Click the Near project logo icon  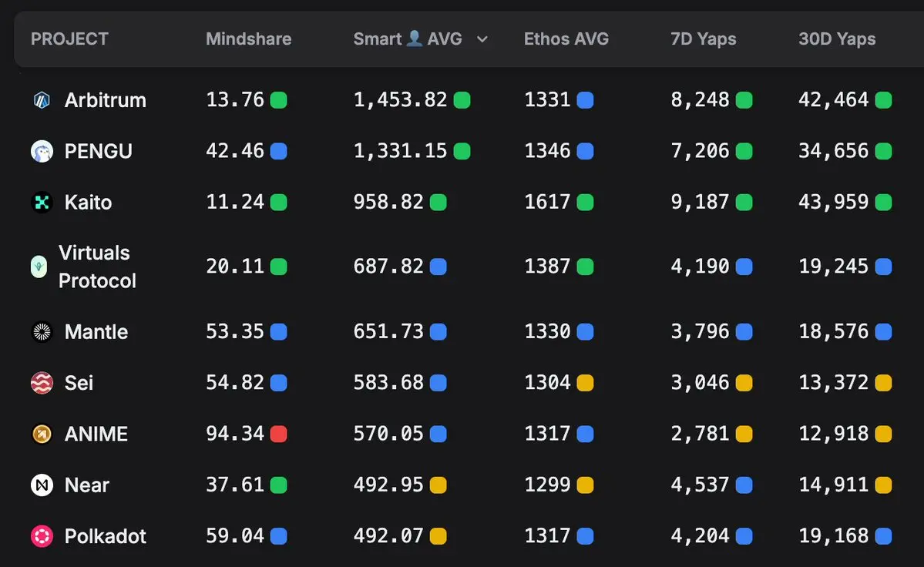click(42, 485)
